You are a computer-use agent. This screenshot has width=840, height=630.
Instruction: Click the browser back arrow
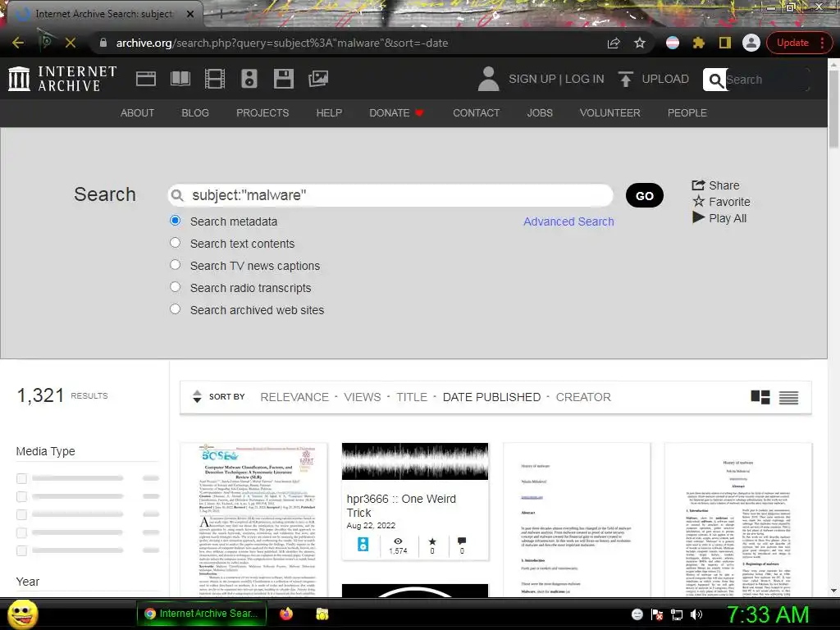pyautogui.click(x=18, y=43)
